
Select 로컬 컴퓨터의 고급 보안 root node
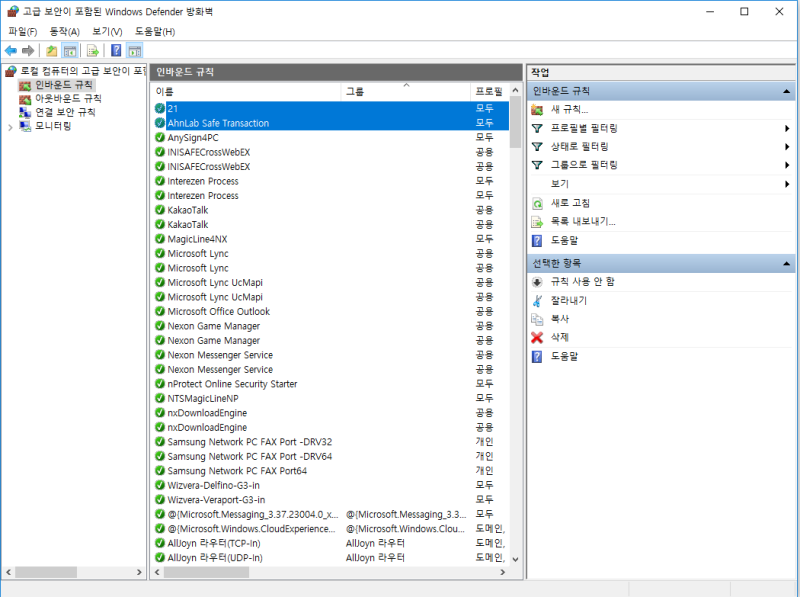click(x=83, y=71)
